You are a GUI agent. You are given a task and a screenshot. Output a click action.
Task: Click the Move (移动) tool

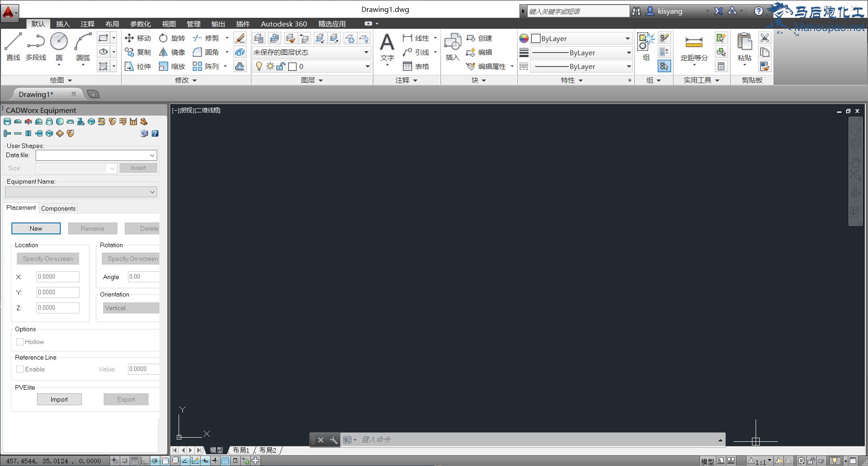[x=138, y=38]
